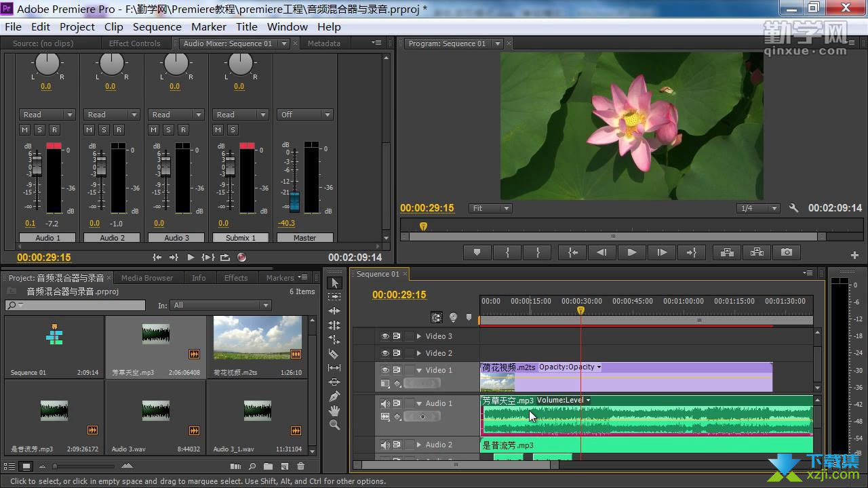Open Sequence menu
Screen dimensions: 868x488
(x=157, y=26)
